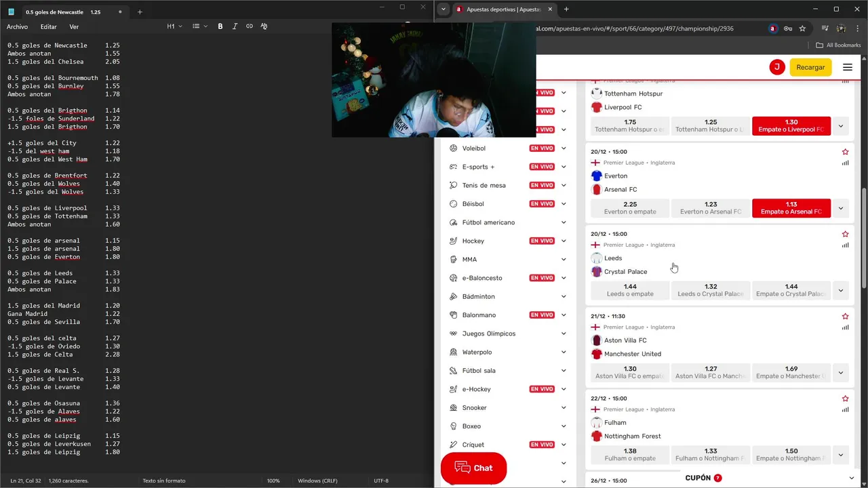Open the Chrome profile avatar
Viewport: 868px width, 488px height.
point(841,28)
